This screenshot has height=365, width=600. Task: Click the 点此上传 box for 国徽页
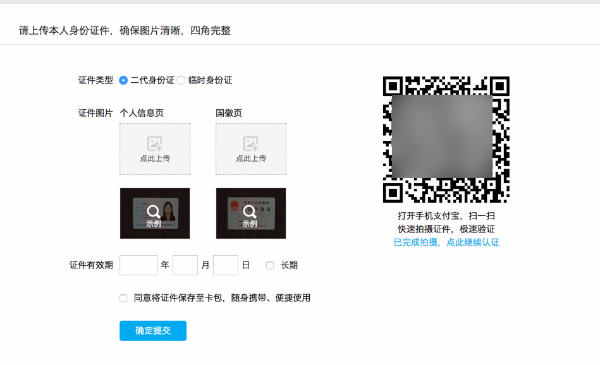click(x=251, y=149)
